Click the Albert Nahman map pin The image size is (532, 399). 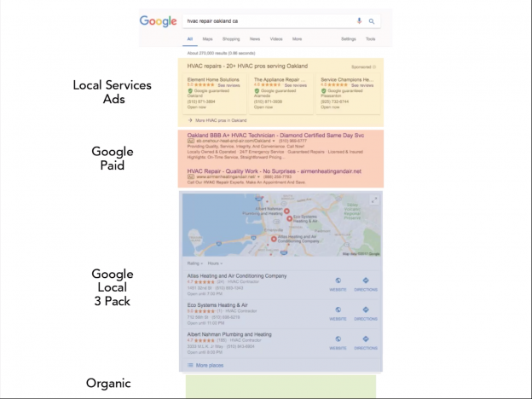point(286,211)
